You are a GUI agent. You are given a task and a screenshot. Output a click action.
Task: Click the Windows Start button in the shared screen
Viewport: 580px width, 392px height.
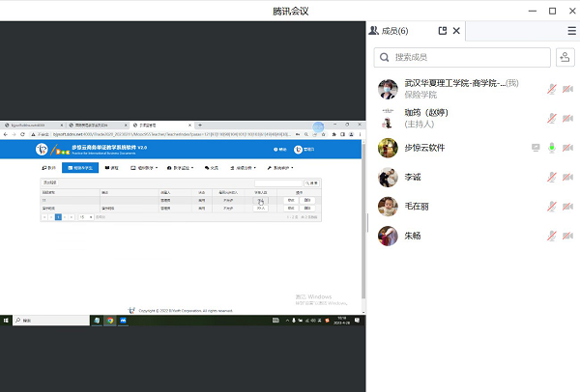pyautogui.click(x=6, y=319)
